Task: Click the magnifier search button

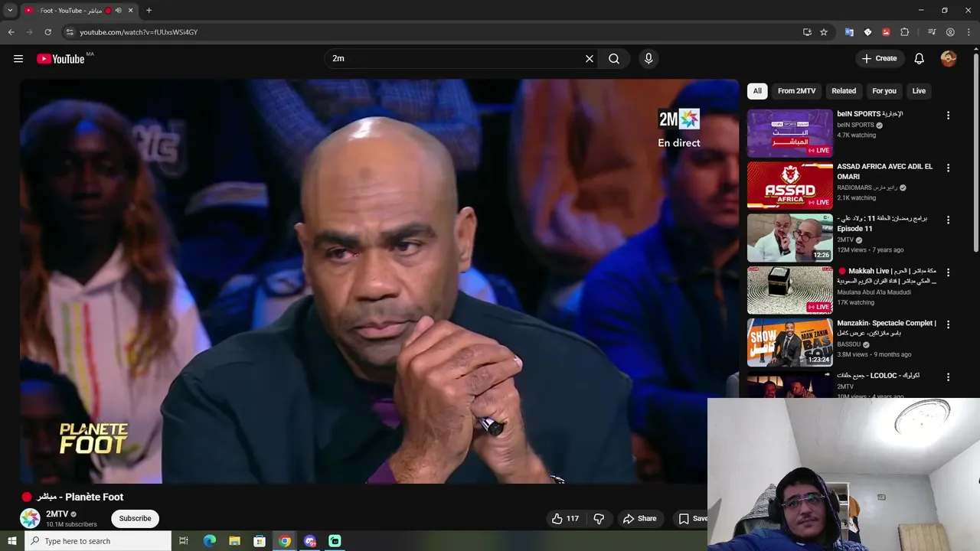Action: [614, 58]
